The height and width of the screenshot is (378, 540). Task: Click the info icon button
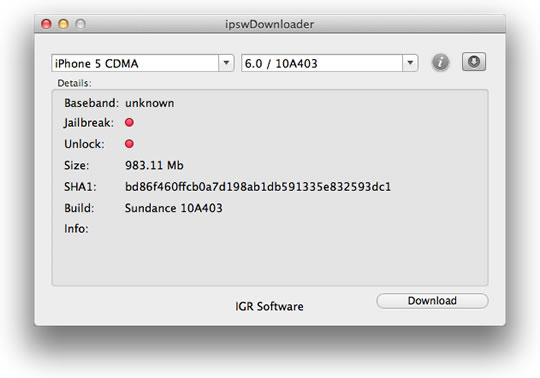click(440, 63)
